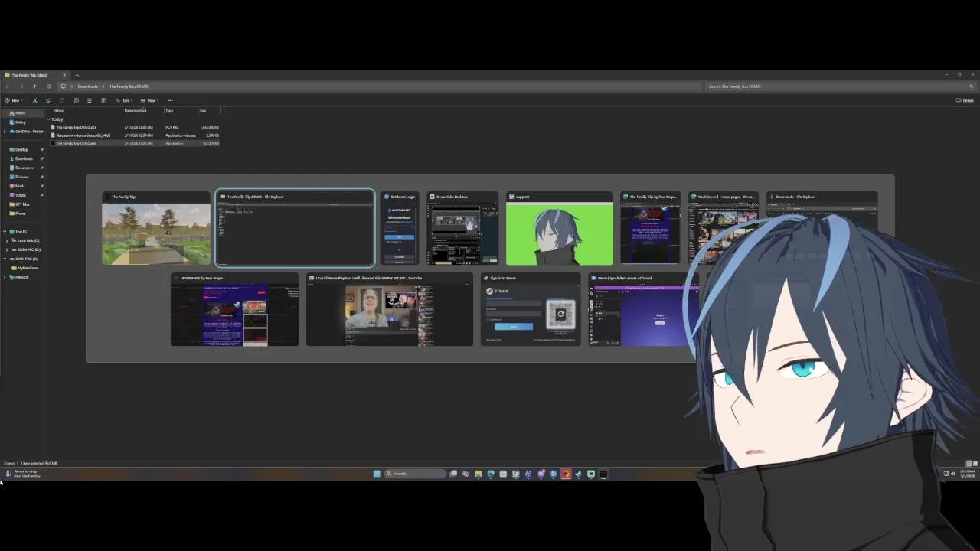Switch to the Discord window thumbnail
This screenshot has width=980, height=551.
pyautogui.click(x=643, y=310)
